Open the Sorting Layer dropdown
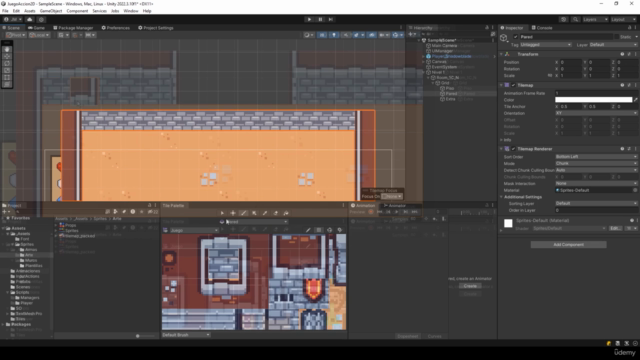The width and height of the screenshot is (640, 360). pyautogui.click(x=596, y=203)
